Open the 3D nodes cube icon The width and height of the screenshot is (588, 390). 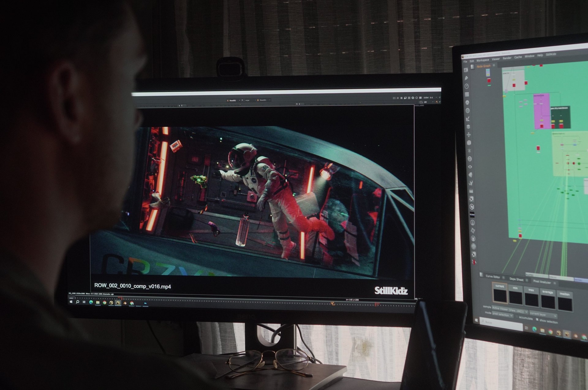pyautogui.click(x=469, y=143)
